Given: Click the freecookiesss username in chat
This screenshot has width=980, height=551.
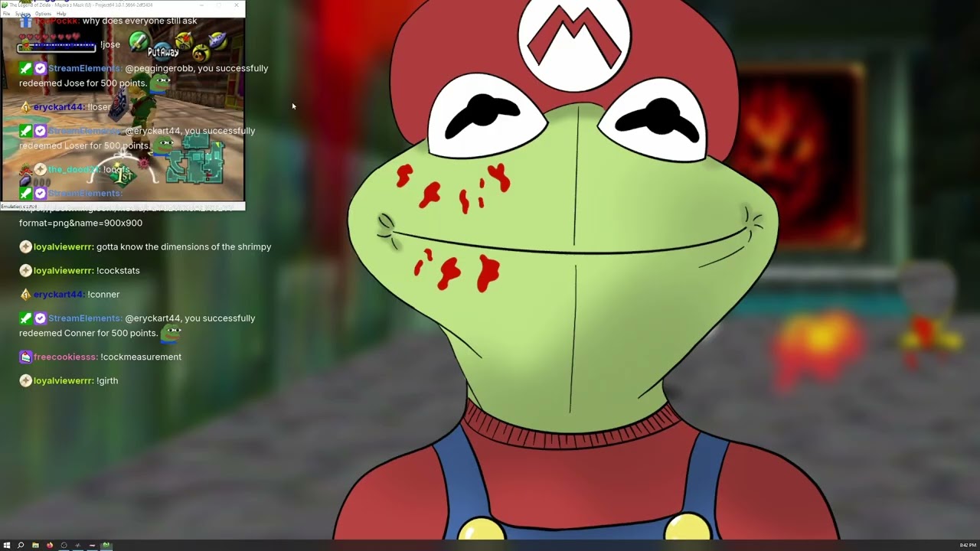Looking at the screenshot, I should click(66, 357).
